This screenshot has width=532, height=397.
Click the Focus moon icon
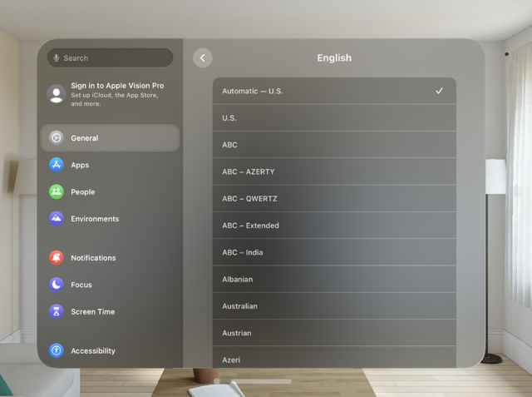[56, 285]
